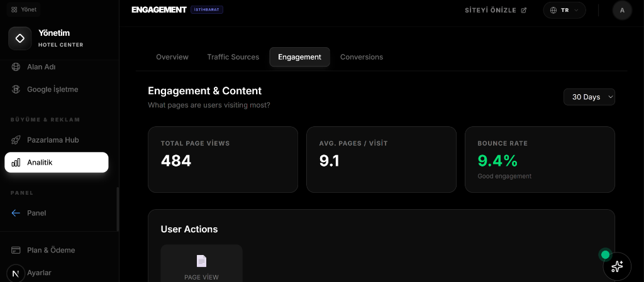The width and height of the screenshot is (644, 282).
Task: Click the back arrow icon beside Panel
Action: tap(16, 213)
